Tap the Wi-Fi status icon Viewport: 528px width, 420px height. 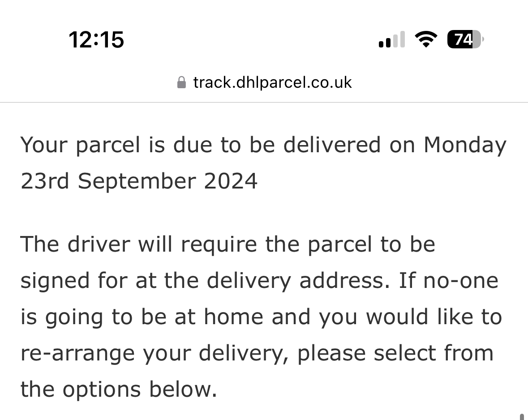tap(426, 39)
